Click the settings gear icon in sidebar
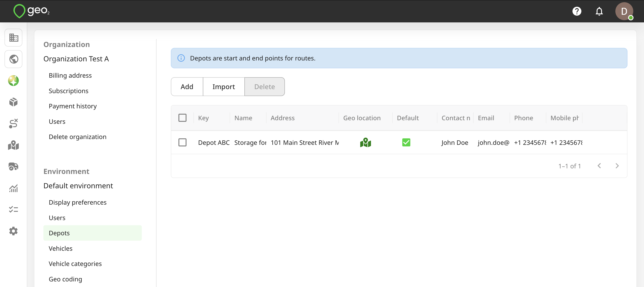Viewport: 644px width, 287px height. (13, 231)
